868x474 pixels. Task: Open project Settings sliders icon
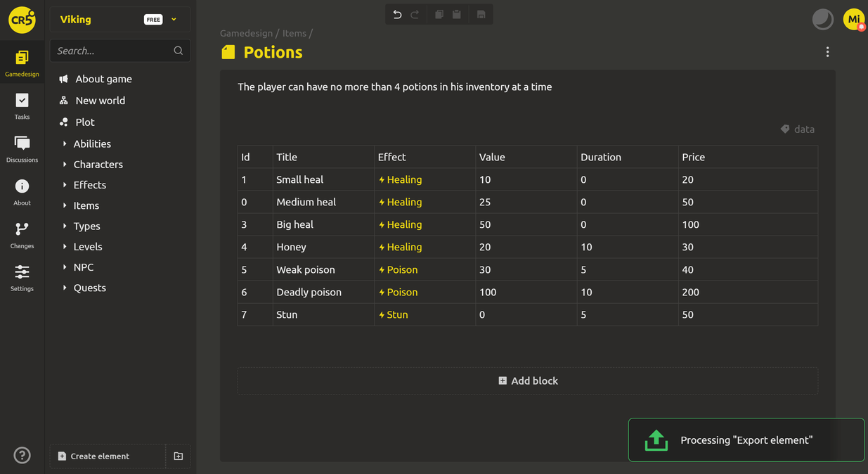point(22,278)
